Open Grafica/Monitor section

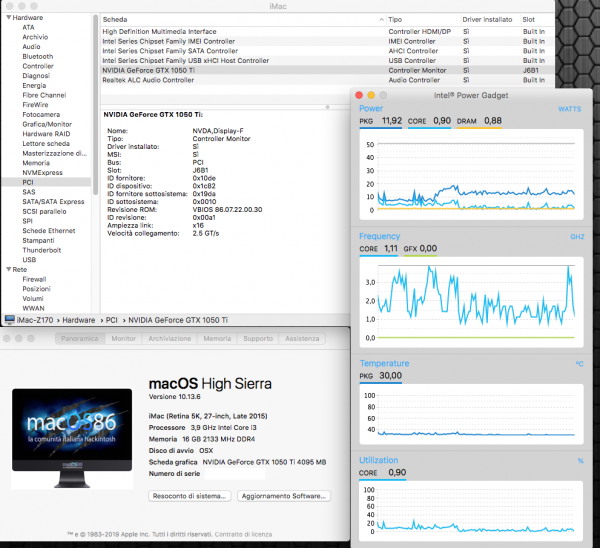tap(47, 124)
